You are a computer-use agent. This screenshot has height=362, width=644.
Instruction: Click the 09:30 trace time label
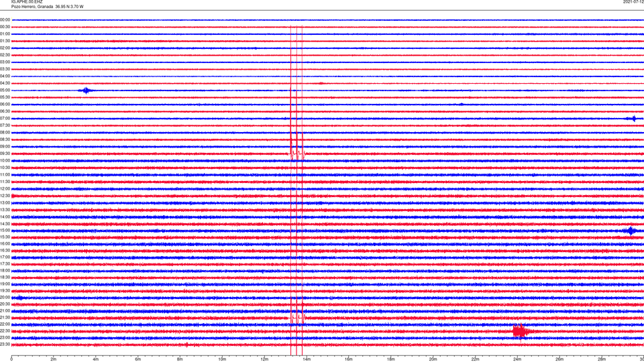pyautogui.click(x=5, y=154)
